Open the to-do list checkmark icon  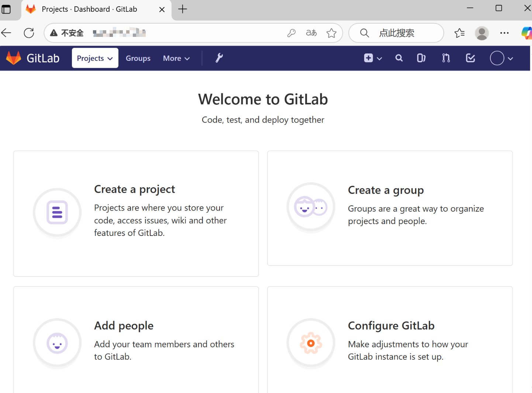470,58
